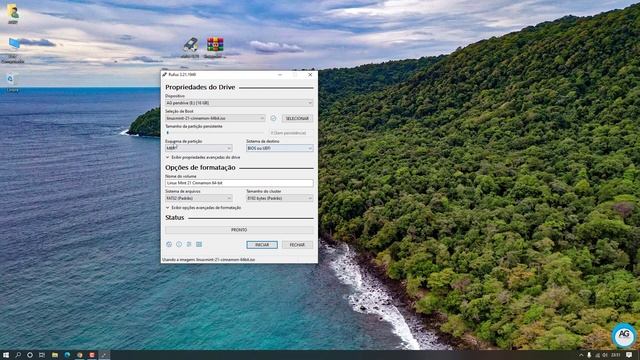This screenshot has height=360, width=640.
Task: Open the network tray icon
Action: point(598,355)
